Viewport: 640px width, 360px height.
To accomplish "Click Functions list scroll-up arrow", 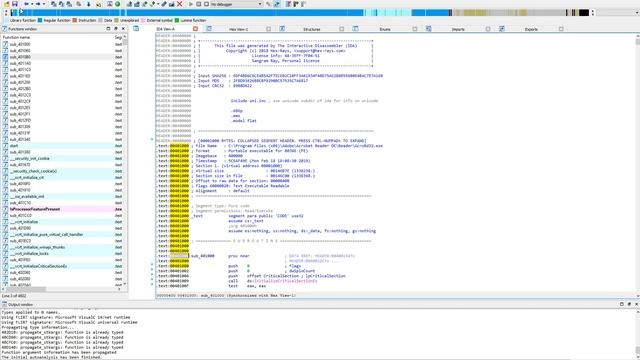I will pyautogui.click(x=125, y=37).
